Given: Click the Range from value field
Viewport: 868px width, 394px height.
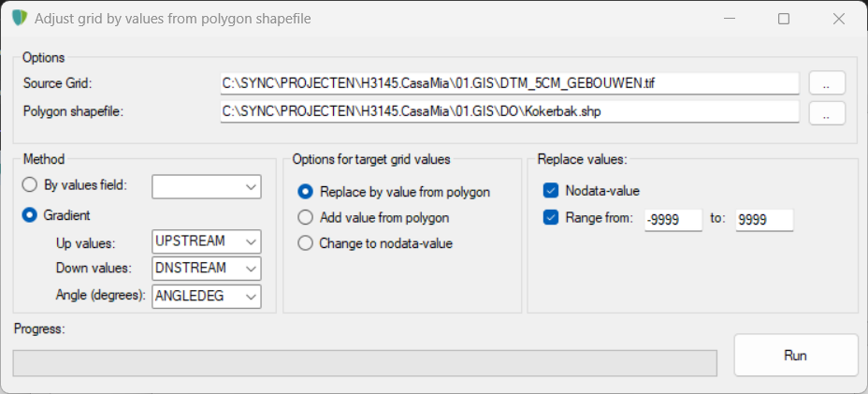Looking at the screenshot, I should [x=673, y=219].
